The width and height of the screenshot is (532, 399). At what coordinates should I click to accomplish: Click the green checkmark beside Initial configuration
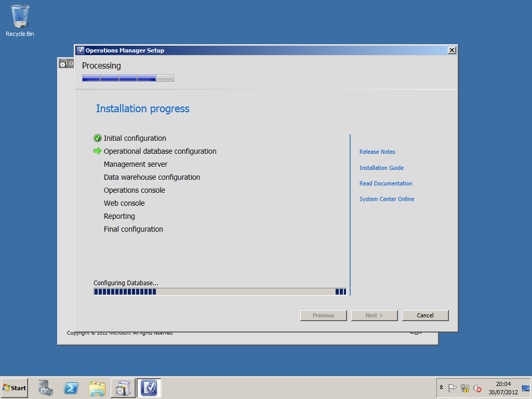pyautogui.click(x=97, y=138)
